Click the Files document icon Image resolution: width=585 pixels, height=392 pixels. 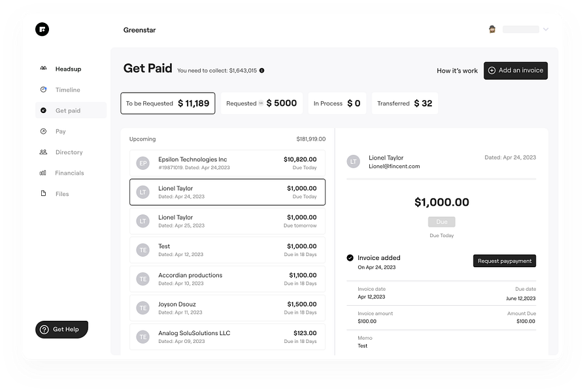43,194
